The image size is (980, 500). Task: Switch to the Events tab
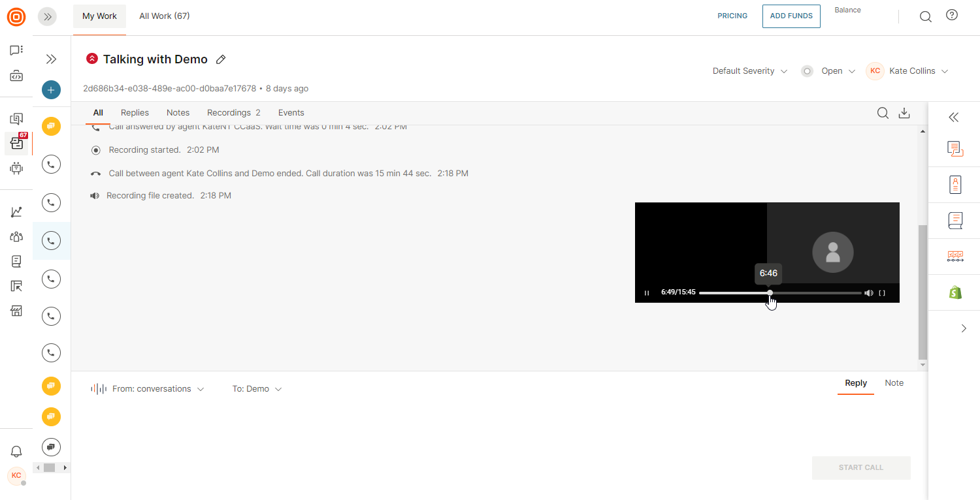291,113
